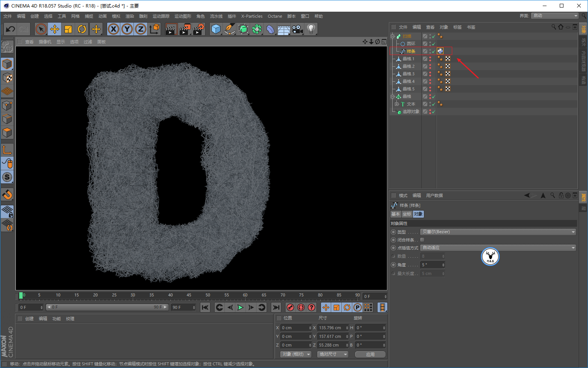The height and width of the screenshot is (368, 588).
Task: Click the coordinate system icon
Action: tap(154, 29)
